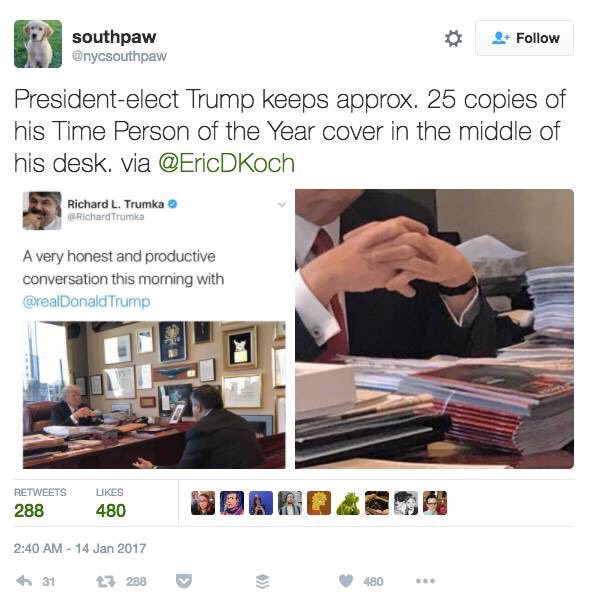Open the Pocket save icon
Screen dimensions: 590x610
[184, 581]
